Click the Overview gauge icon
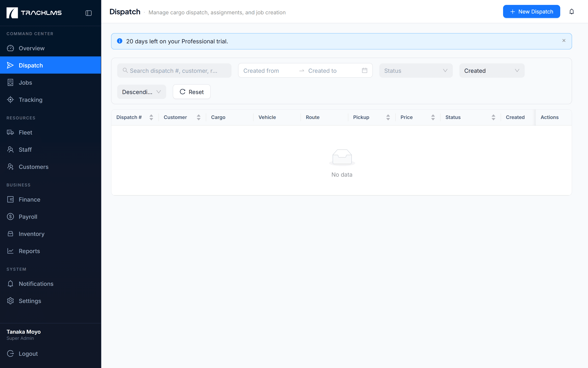The width and height of the screenshot is (588, 368). [x=10, y=48]
